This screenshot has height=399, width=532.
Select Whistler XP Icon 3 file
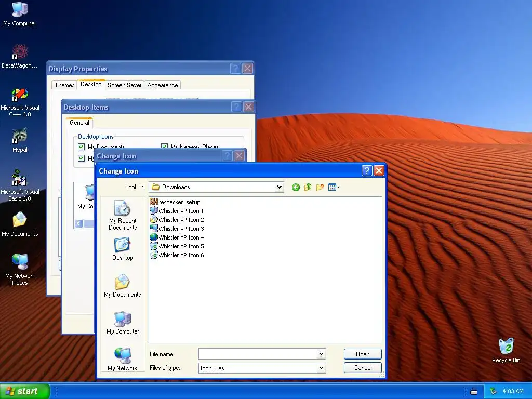tap(177, 229)
